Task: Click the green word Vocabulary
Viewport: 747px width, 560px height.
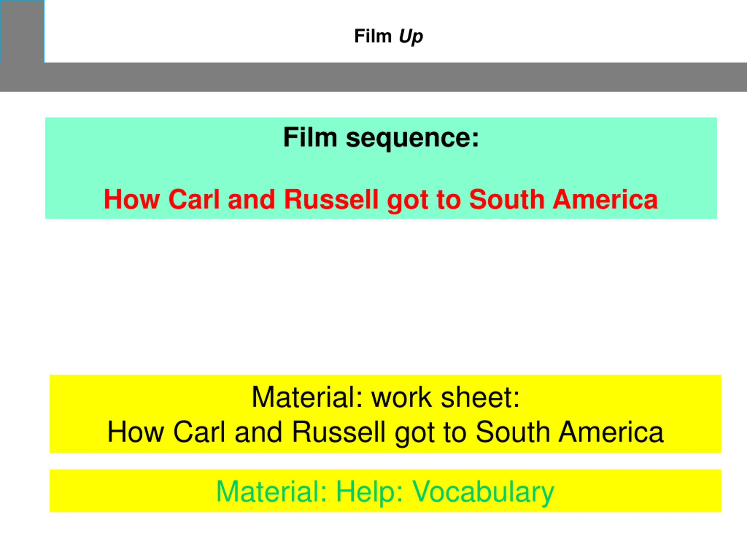Action: 483,493
